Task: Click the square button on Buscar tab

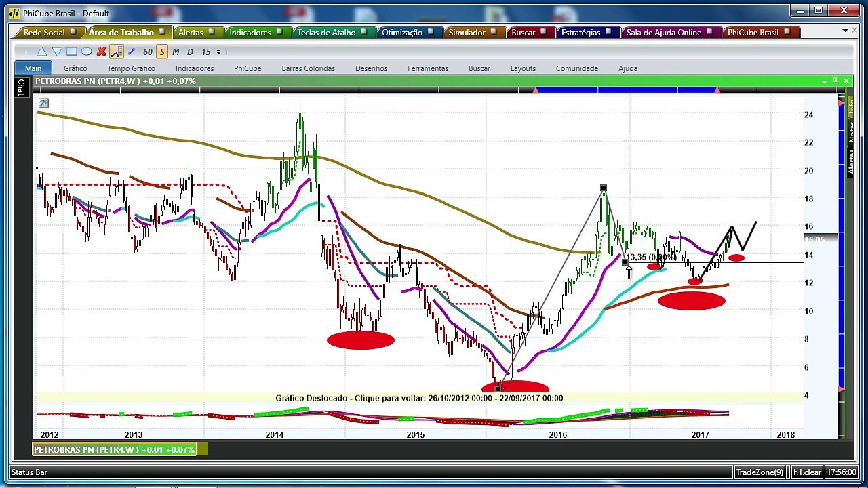Action: coord(543,32)
